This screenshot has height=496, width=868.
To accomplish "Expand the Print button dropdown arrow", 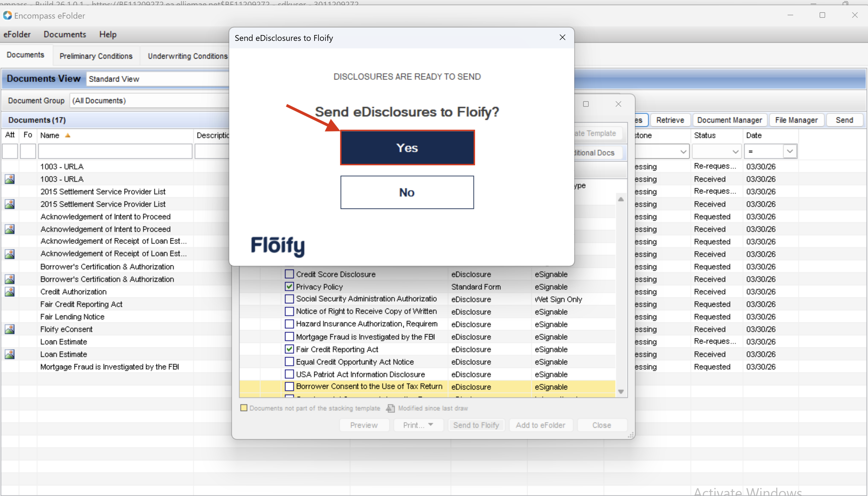I will pyautogui.click(x=431, y=425).
